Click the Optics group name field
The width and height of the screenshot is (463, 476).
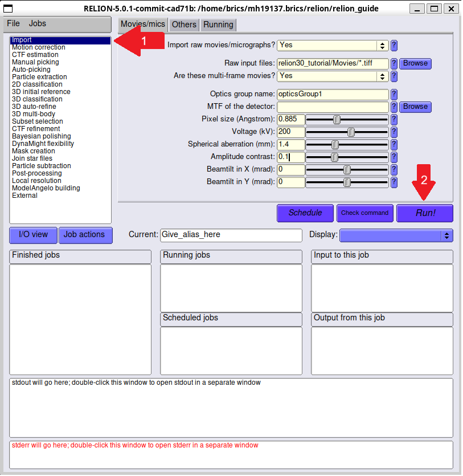pos(333,95)
